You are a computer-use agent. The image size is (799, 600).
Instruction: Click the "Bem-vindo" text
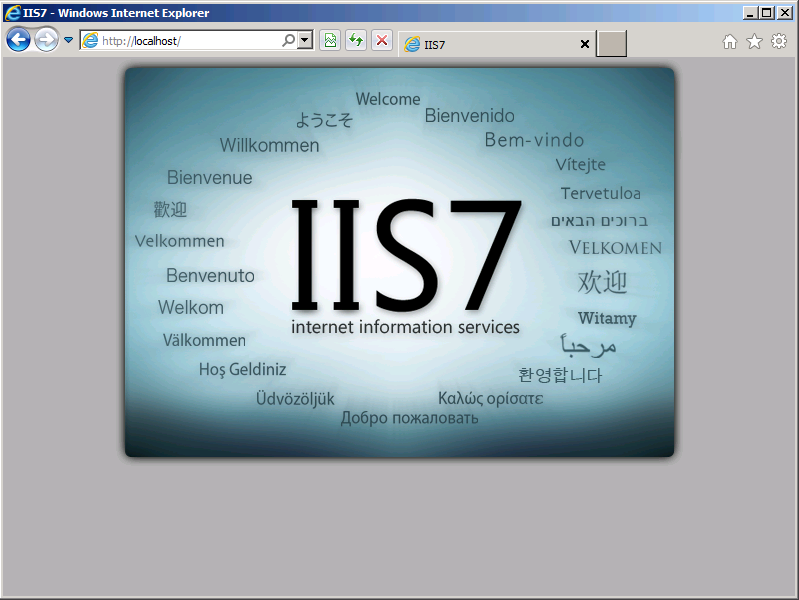(534, 140)
